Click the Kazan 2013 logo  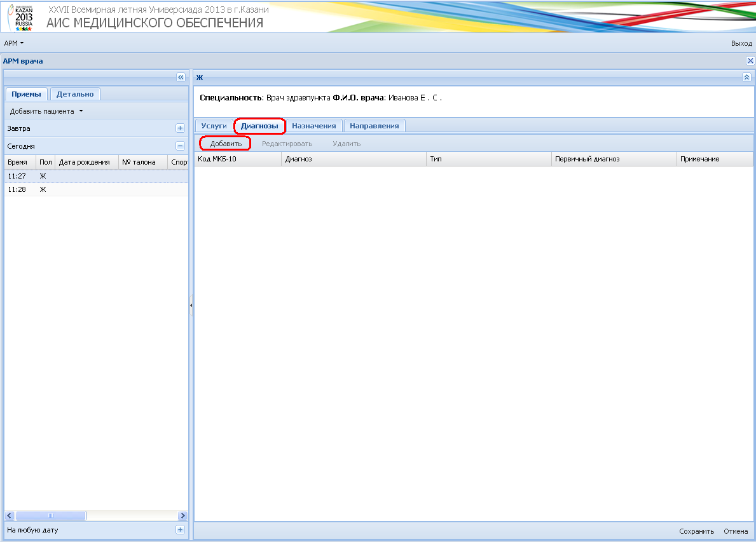[20, 17]
